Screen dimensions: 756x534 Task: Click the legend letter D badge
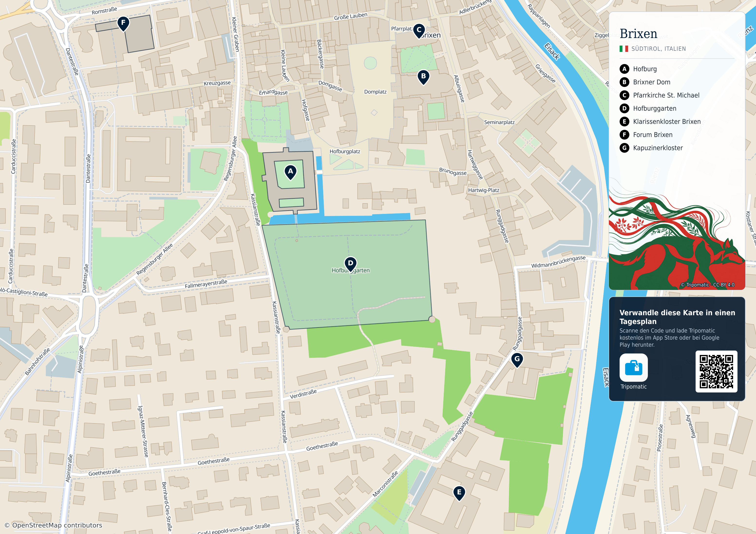[624, 108]
